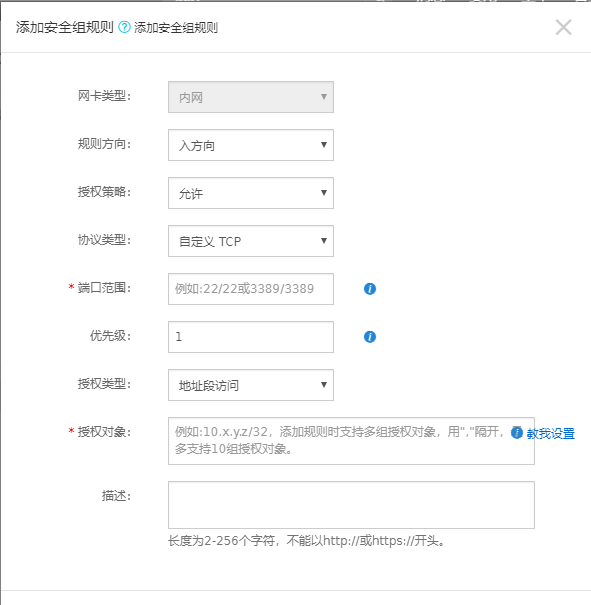Click the 长度为2-256个字符 hint text

(307, 541)
